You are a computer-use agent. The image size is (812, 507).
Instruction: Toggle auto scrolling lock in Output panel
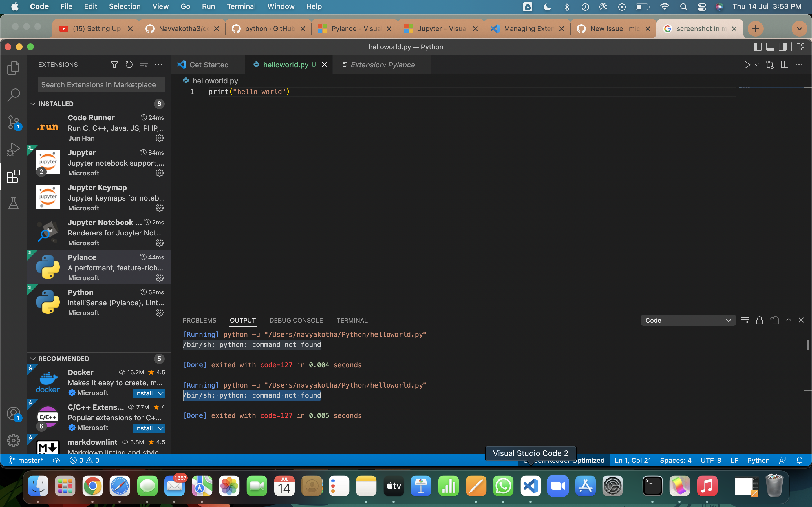[x=759, y=320]
